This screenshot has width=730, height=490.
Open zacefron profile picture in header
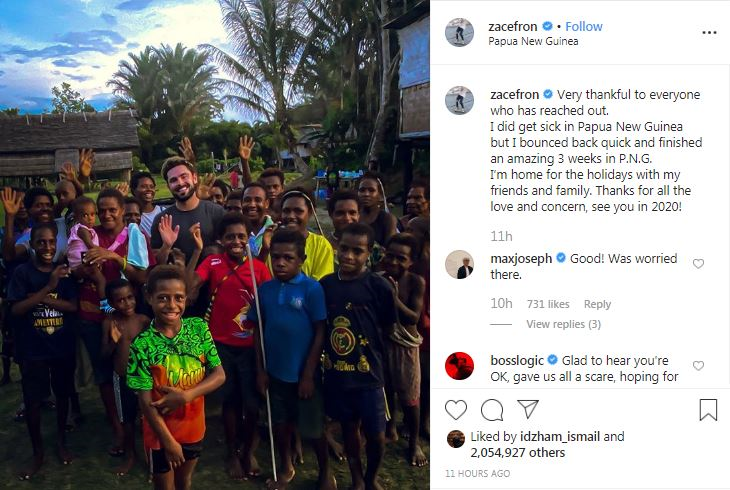460,33
